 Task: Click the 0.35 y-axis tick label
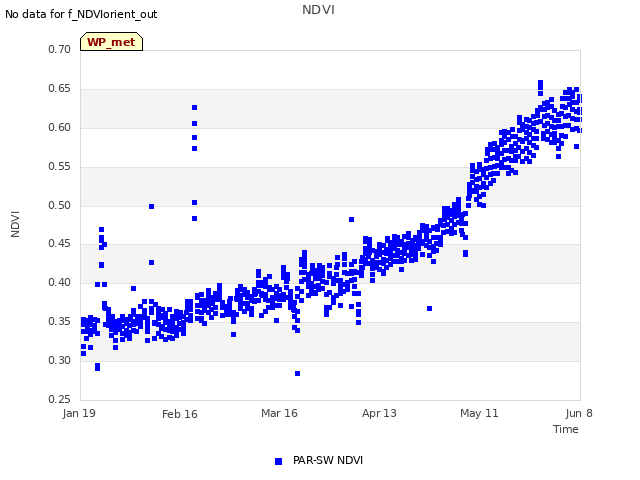point(59,321)
